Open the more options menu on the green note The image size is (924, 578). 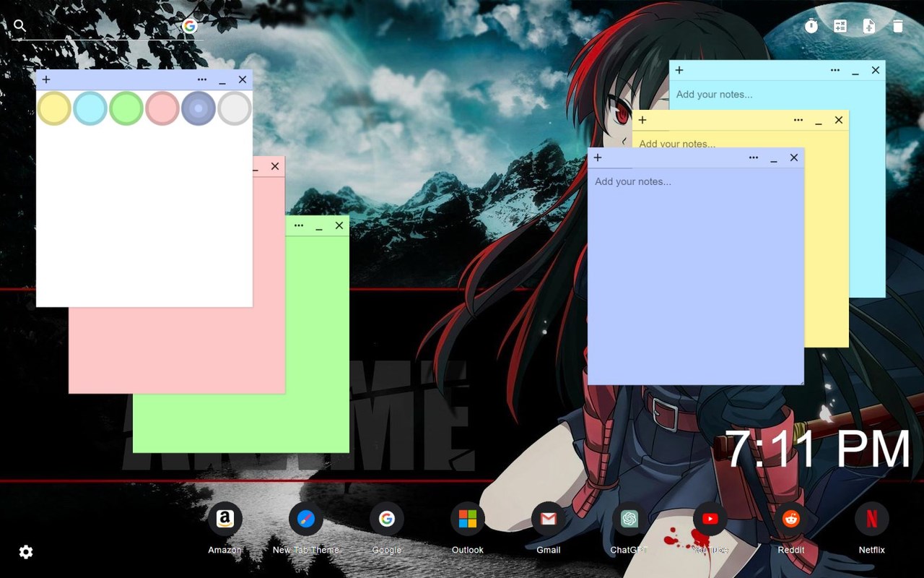click(299, 225)
